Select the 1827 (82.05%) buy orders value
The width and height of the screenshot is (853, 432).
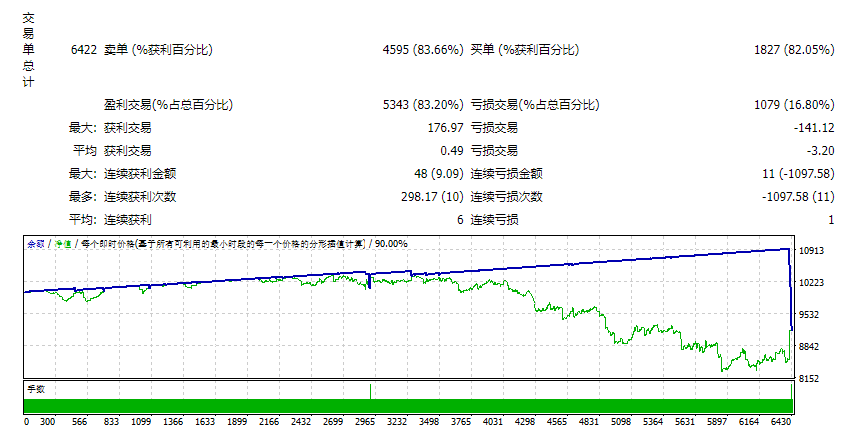[794, 50]
